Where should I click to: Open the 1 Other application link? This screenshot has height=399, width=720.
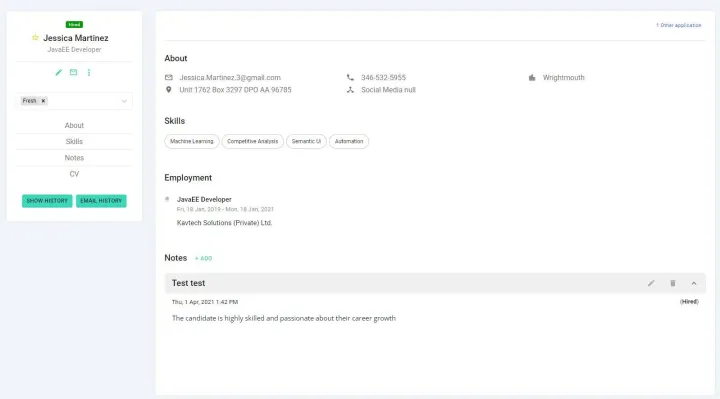click(x=678, y=25)
